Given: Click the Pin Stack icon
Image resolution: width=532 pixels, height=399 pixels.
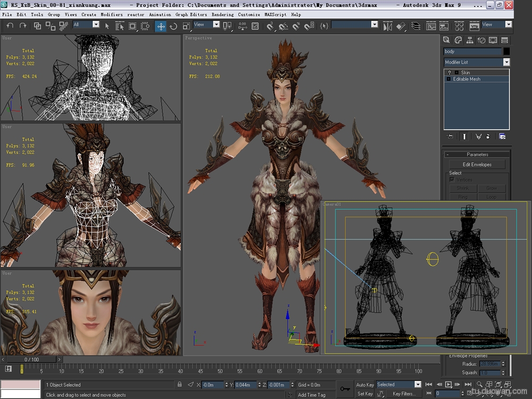Looking at the screenshot, I should pyautogui.click(x=450, y=137).
